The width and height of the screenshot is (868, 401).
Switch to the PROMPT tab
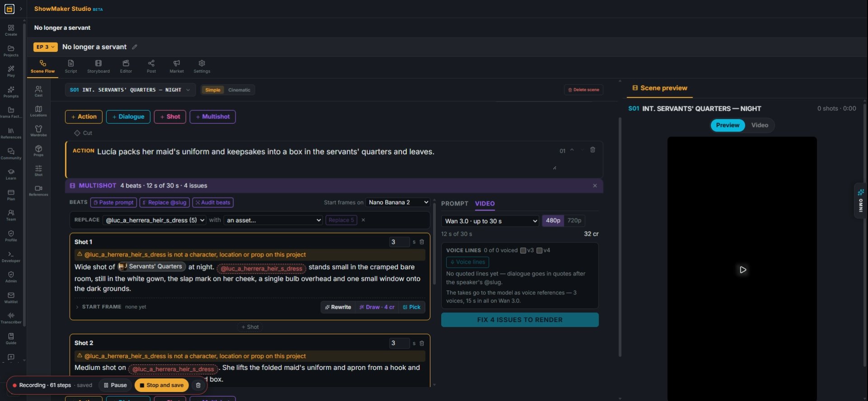click(x=455, y=204)
